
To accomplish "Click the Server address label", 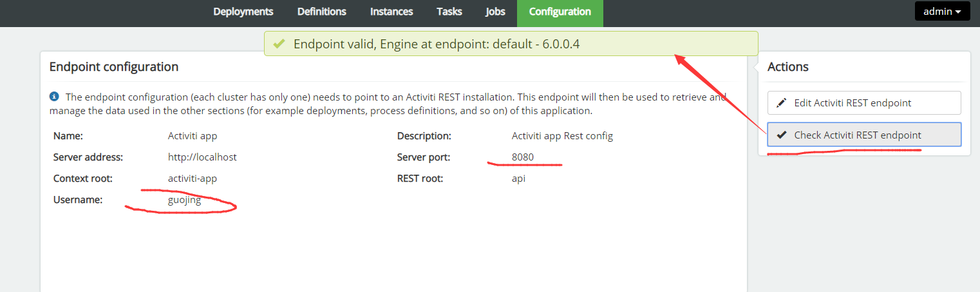I will [x=88, y=157].
